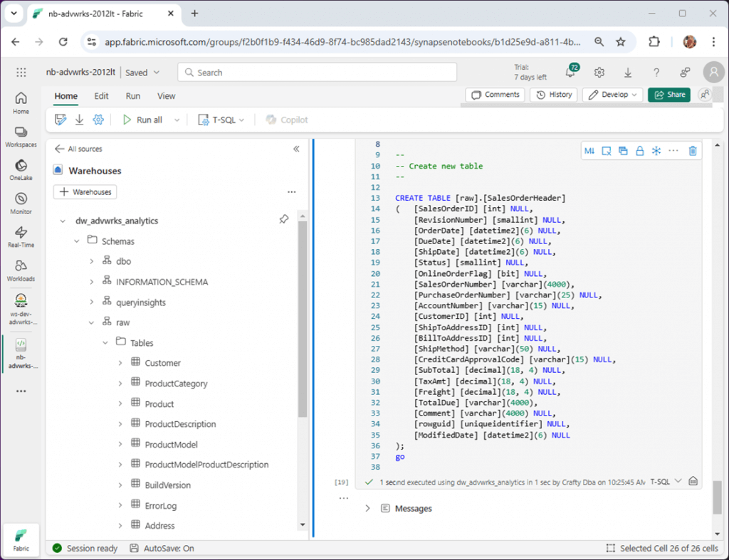Switch to the View ribbon tab
The width and height of the screenshot is (729, 560).
(x=166, y=96)
